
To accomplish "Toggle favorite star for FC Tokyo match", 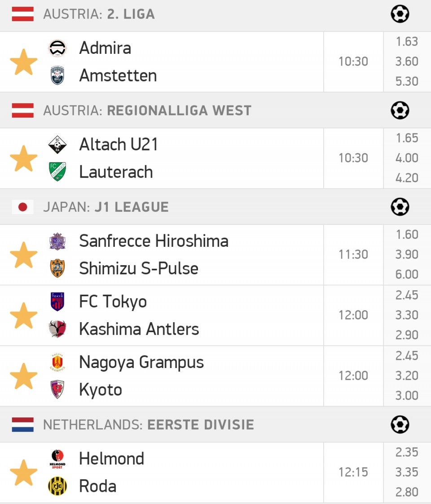I will click(24, 316).
